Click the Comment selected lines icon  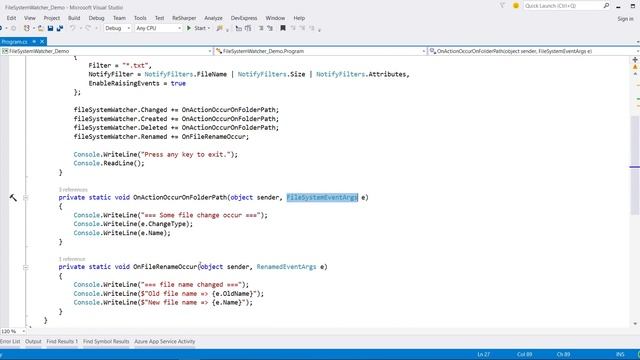(261, 28)
